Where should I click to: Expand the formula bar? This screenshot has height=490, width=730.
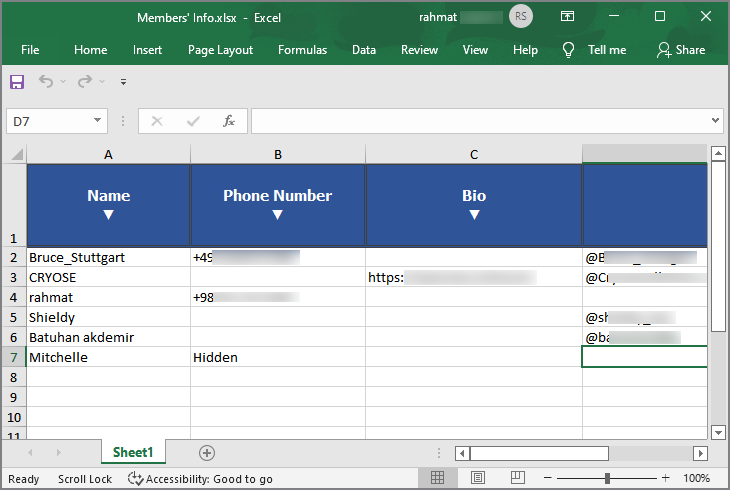pos(716,121)
